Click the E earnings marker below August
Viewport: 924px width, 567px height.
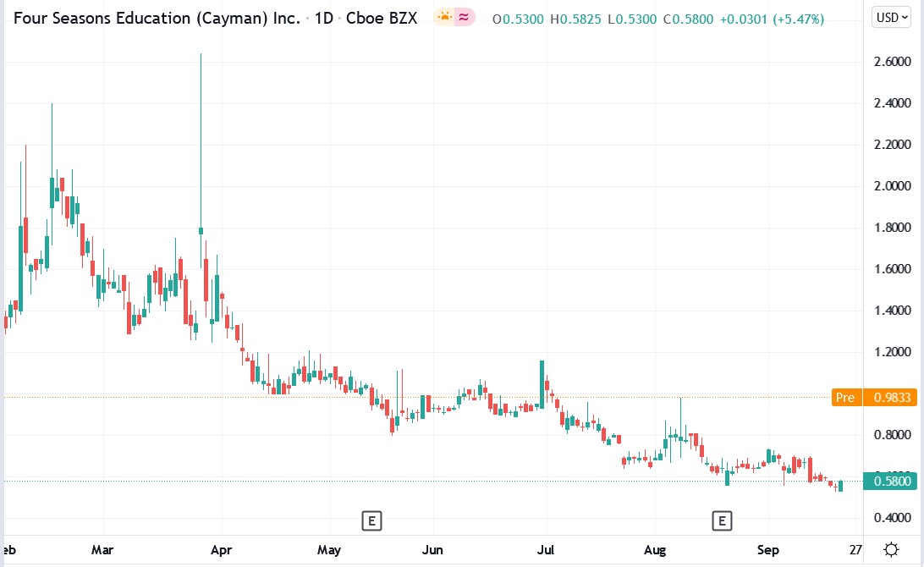723,520
